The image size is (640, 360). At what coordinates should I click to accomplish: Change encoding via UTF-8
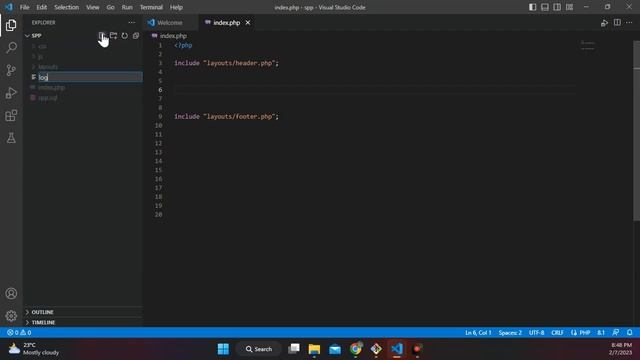pos(536,333)
